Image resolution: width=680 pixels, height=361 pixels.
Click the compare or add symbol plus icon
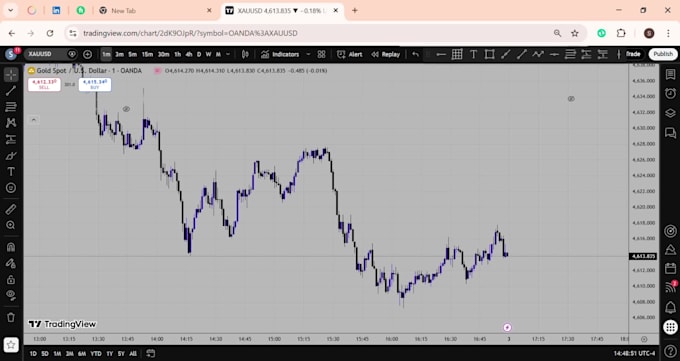pos(87,54)
